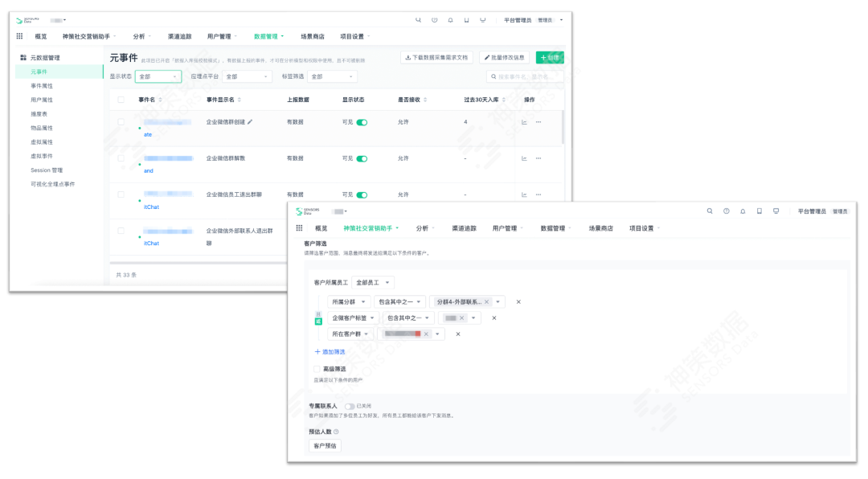Click the monitor/display icon in the top bar
The height and width of the screenshot is (479, 868).
point(483,18)
